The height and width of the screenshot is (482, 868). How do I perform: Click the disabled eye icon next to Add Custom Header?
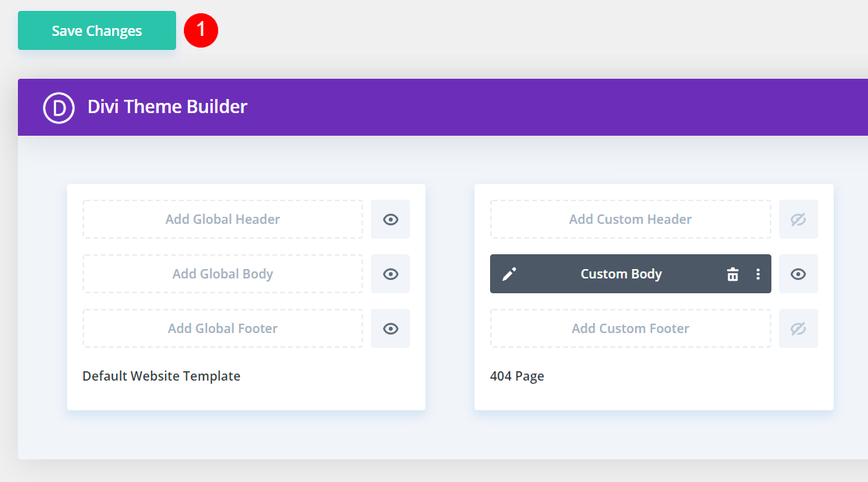(798, 219)
